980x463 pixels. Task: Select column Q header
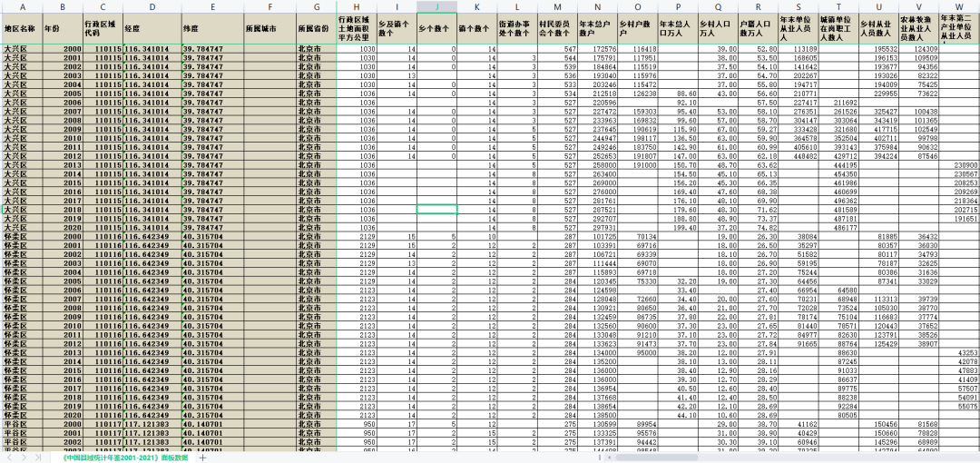(x=718, y=6)
